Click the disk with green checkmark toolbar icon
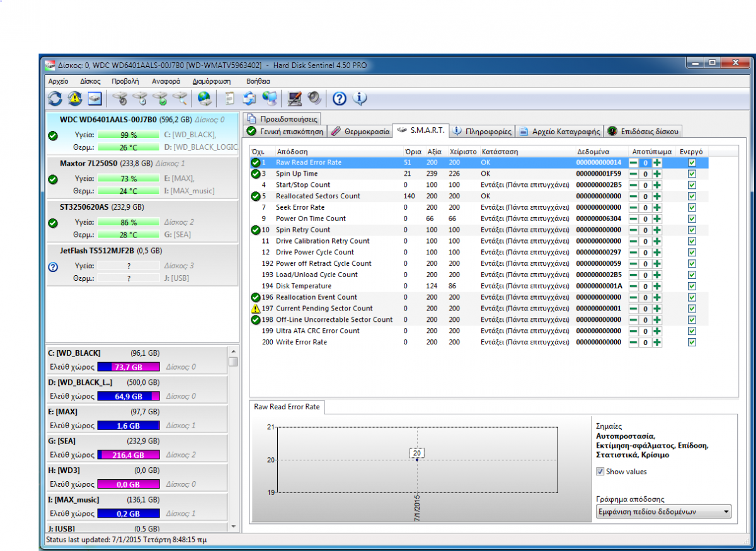The height and width of the screenshot is (551, 756). pyautogui.click(x=161, y=98)
